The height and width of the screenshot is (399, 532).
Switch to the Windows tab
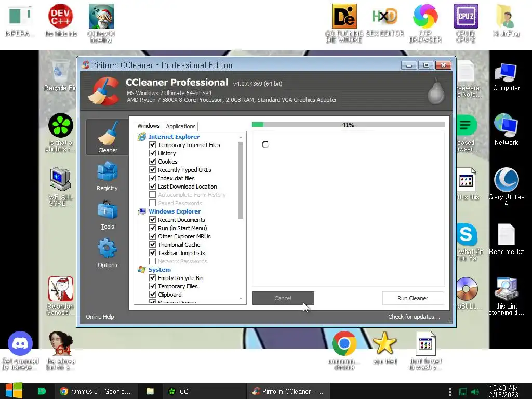pyautogui.click(x=148, y=126)
